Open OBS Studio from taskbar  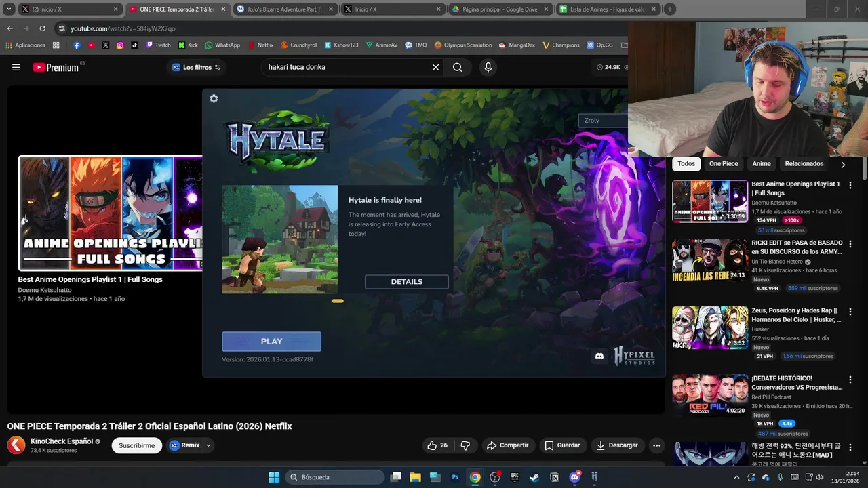tap(495, 477)
